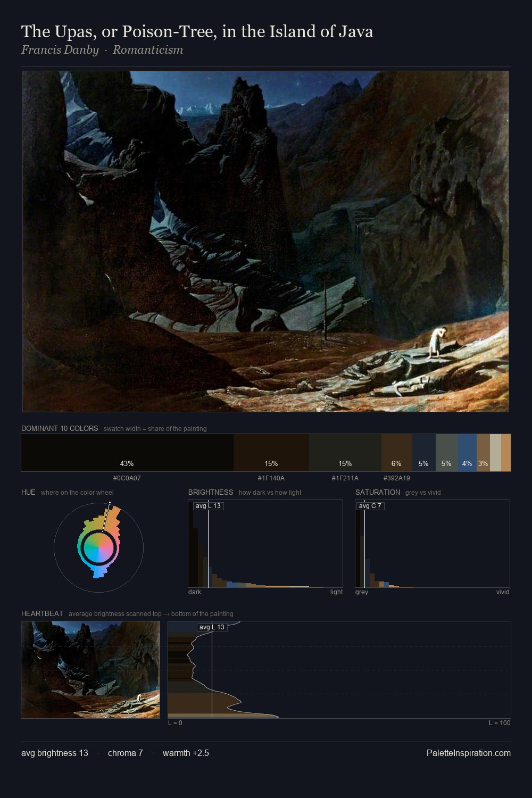
Task: Click the hex code #0C0A07
Action: point(127,478)
